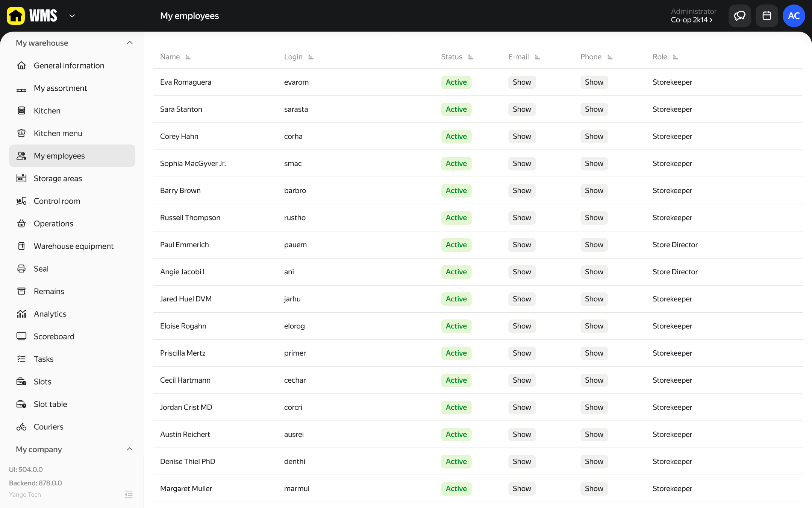Viewport: 812px width, 508px height.
Task: Sort table by Status column icon
Action: click(x=471, y=57)
